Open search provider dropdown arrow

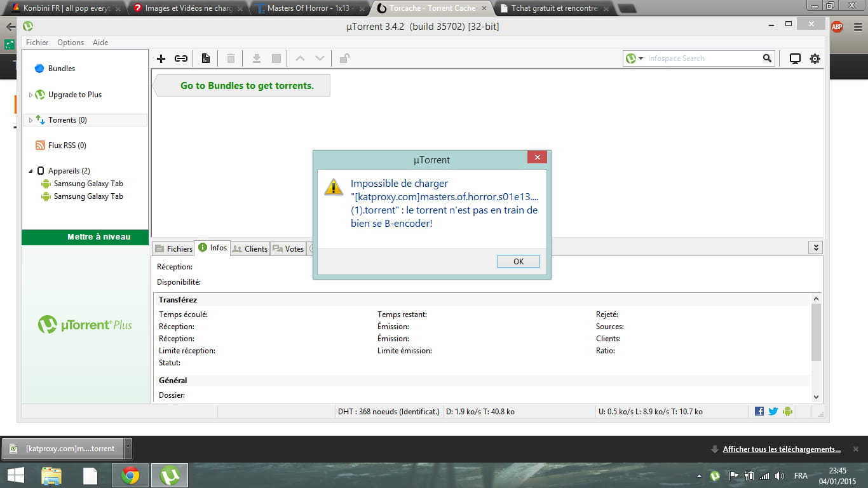641,58
